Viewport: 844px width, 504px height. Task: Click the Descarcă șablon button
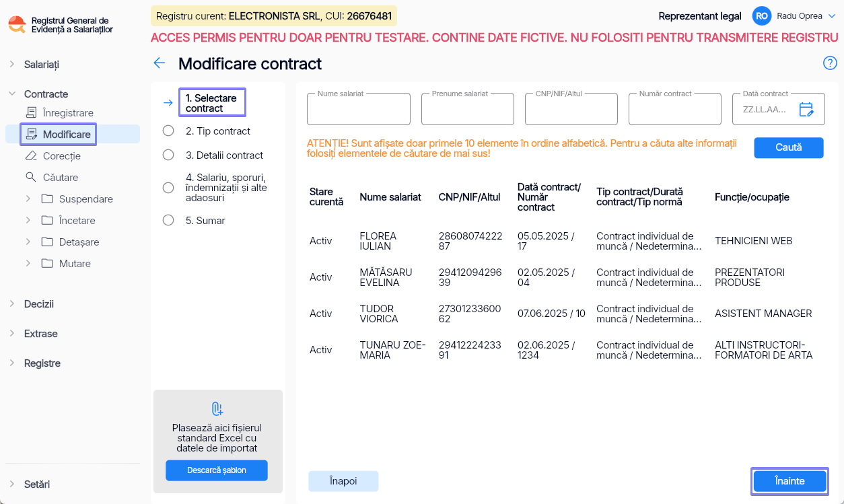(217, 470)
